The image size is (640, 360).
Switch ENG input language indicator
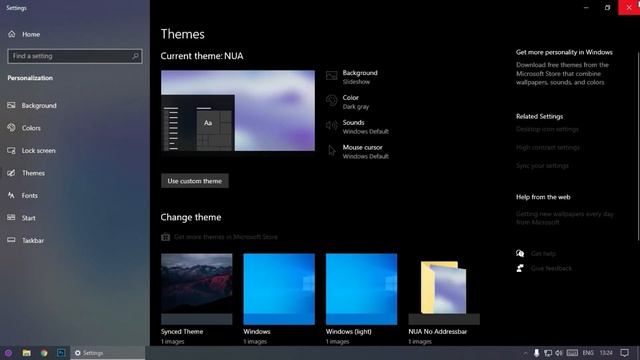588,353
